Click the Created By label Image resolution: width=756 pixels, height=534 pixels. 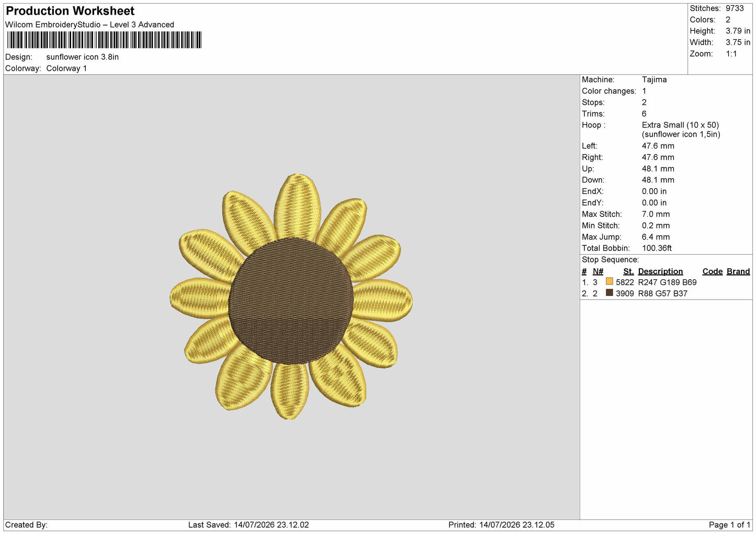pos(26,525)
